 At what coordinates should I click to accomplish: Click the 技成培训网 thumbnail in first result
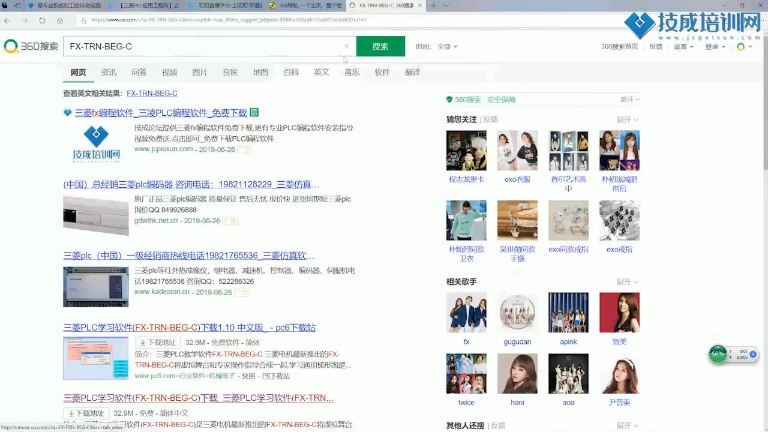pyautogui.click(x=96, y=143)
